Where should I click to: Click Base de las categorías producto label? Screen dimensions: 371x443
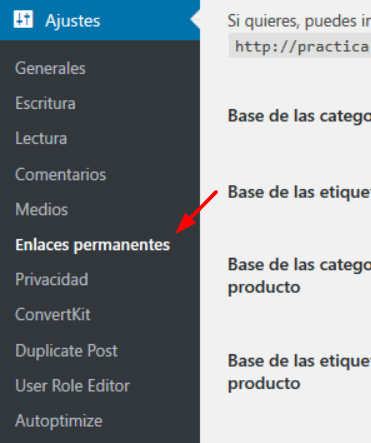click(x=299, y=276)
